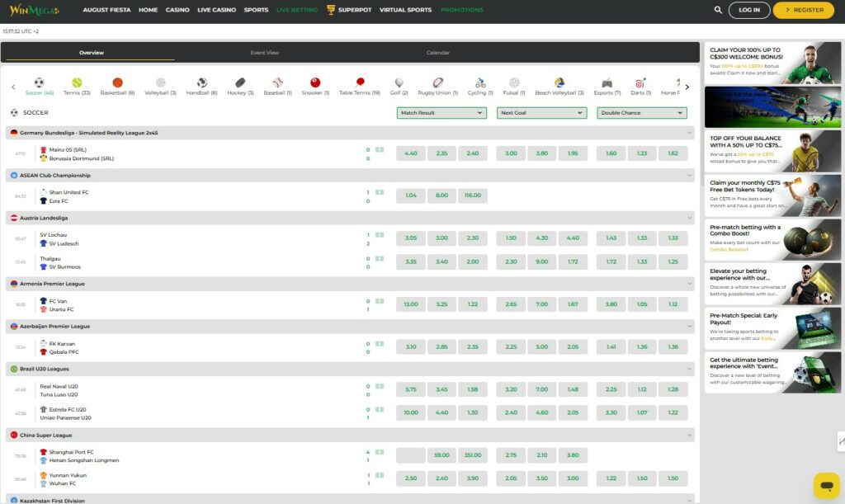Collapse Azerbaijan Premier League section
The width and height of the screenshot is (845, 504).
click(689, 326)
